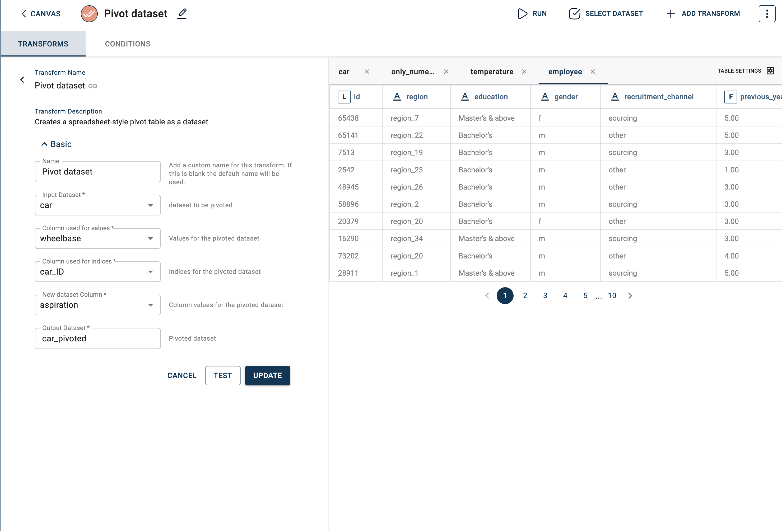Click the F type icon of previous_year column

pyautogui.click(x=730, y=97)
